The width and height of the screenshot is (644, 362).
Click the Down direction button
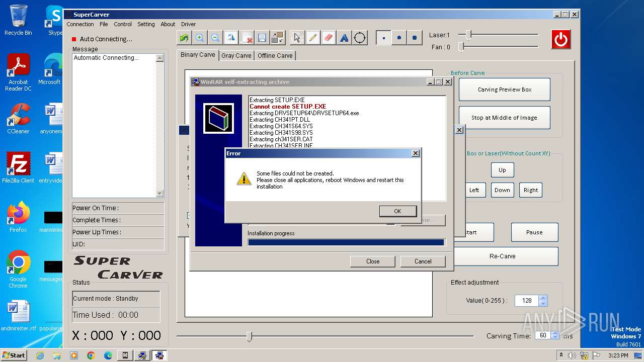(x=502, y=190)
